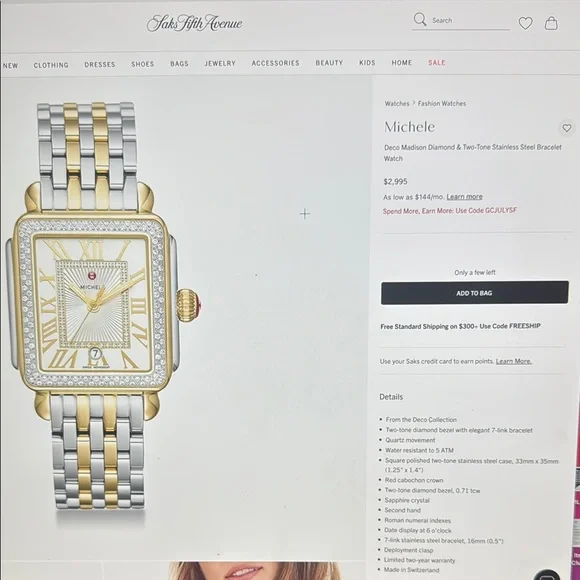Screen dimensions: 580x580
Task: Open the Jewelry menu
Action: pos(220,63)
